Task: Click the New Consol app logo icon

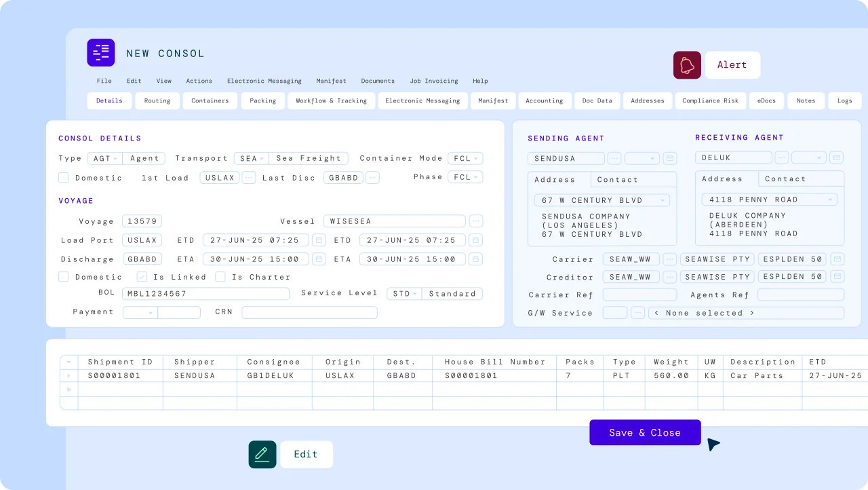Action: [101, 52]
